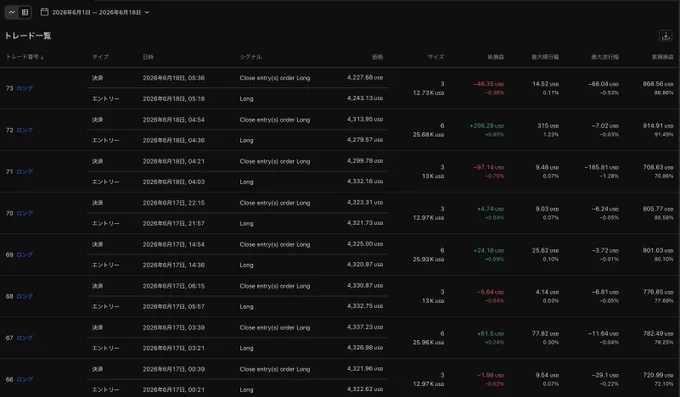
Task: Select run-up value 315 USD
Action: pyautogui.click(x=548, y=125)
